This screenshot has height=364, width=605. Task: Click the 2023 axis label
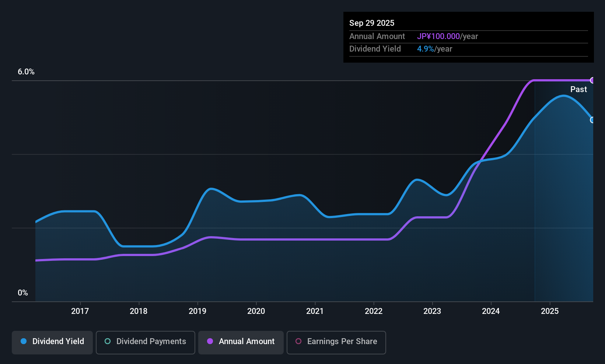tap(432, 311)
